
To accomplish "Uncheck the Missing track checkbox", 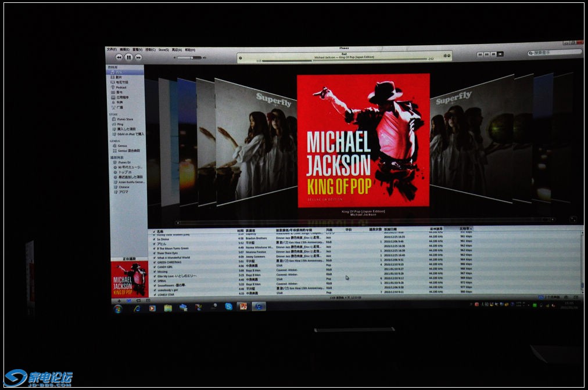I will tap(154, 272).
